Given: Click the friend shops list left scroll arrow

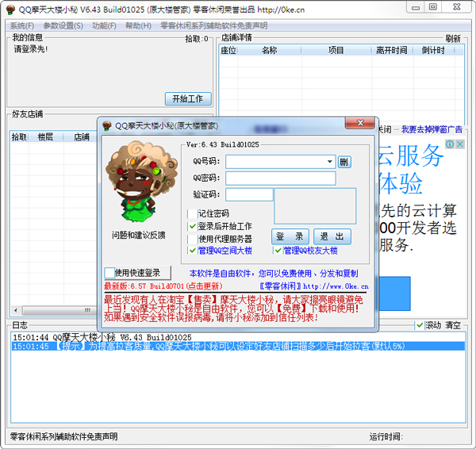Looking at the screenshot, I should point(16,310).
